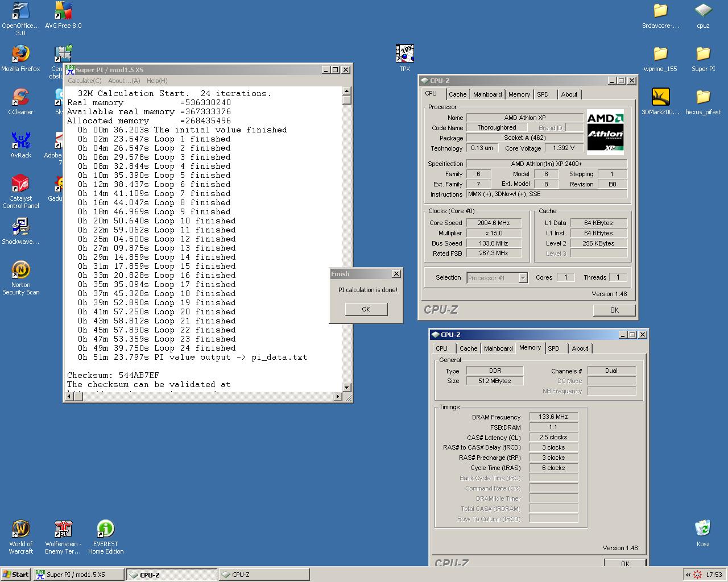Click AMD Athlon XP logo in CPU-Z
The width and height of the screenshot is (728, 582).
[x=605, y=132]
